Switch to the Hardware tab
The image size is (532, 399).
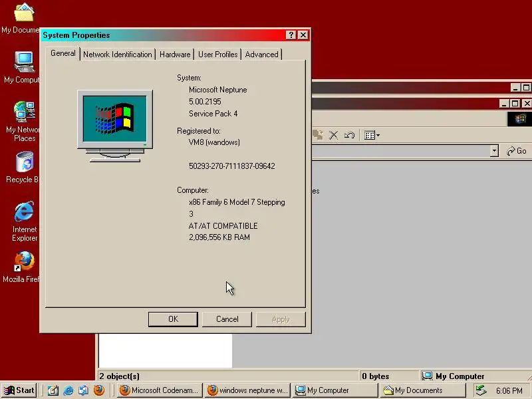tap(175, 55)
